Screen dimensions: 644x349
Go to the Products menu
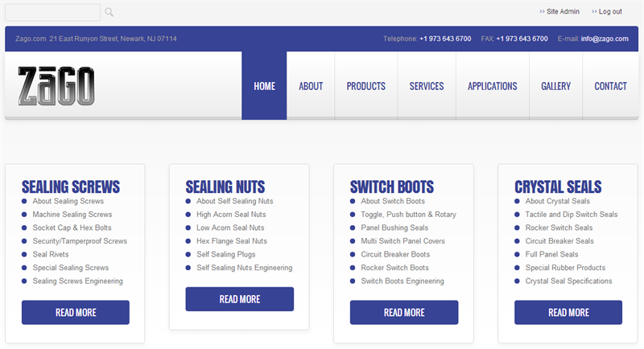click(x=366, y=86)
